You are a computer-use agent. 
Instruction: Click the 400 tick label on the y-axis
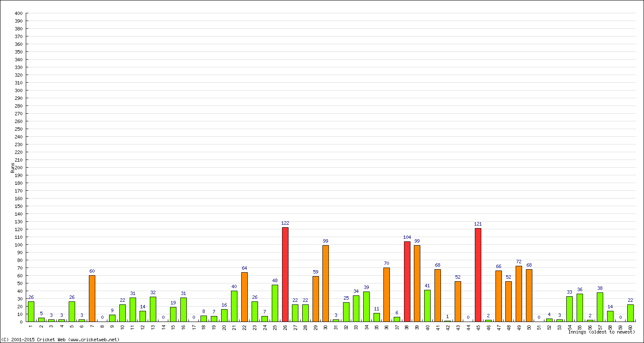click(x=18, y=13)
